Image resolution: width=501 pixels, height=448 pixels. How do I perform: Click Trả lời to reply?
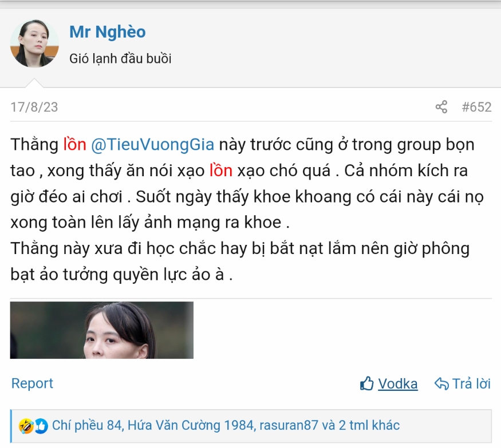click(471, 383)
